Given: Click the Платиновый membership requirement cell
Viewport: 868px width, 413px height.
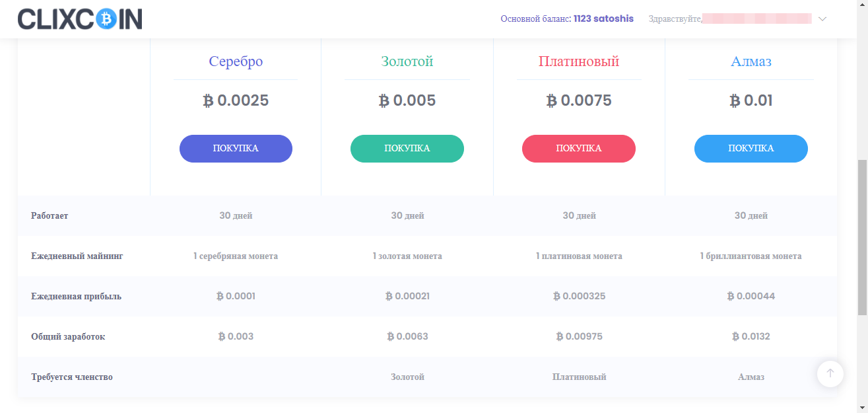Looking at the screenshot, I should [579, 377].
